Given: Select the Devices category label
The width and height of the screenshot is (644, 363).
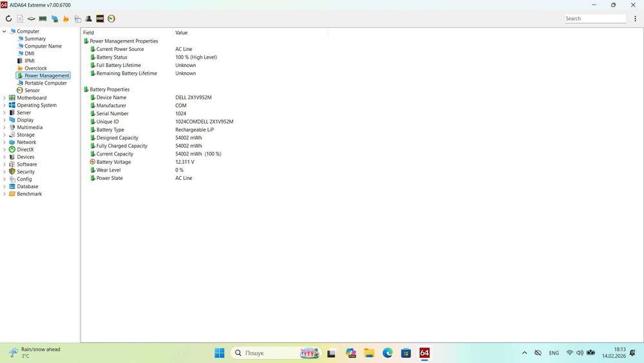Looking at the screenshot, I should pos(26,157).
